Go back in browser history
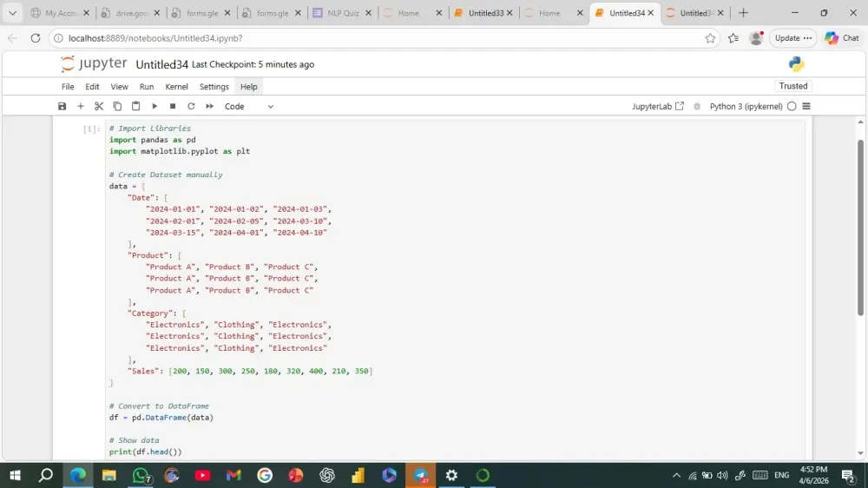This screenshot has height=488, width=868. click(12, 38)
